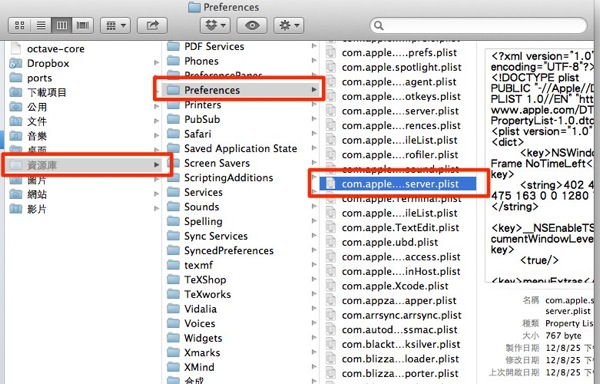
Task: Select com.autod...ssmac.plist file icon
Action: [331, 330]
